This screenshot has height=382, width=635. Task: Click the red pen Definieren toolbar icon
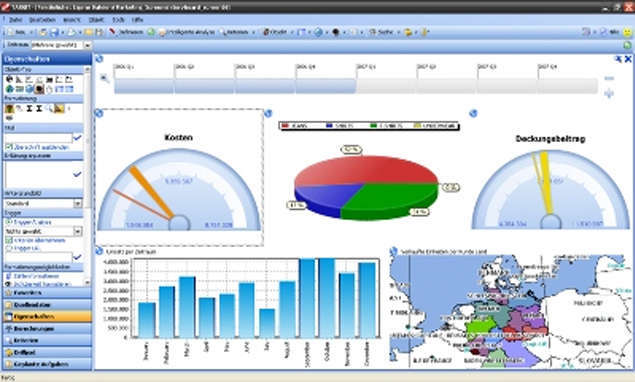(112, 32)
